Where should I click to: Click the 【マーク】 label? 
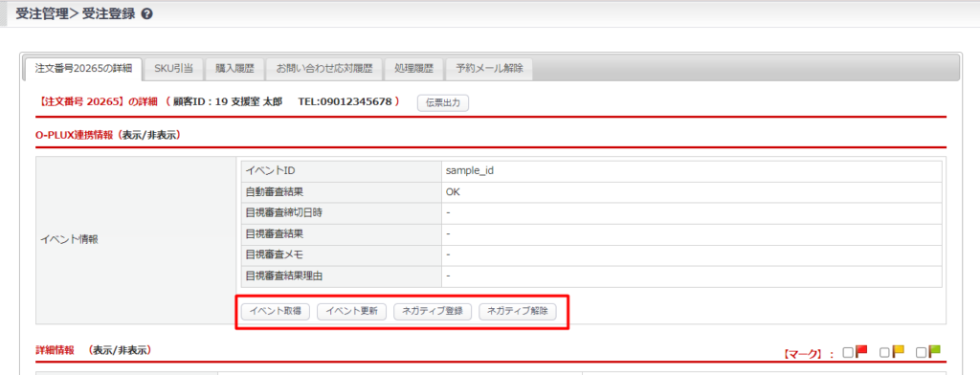pos(803,354)
